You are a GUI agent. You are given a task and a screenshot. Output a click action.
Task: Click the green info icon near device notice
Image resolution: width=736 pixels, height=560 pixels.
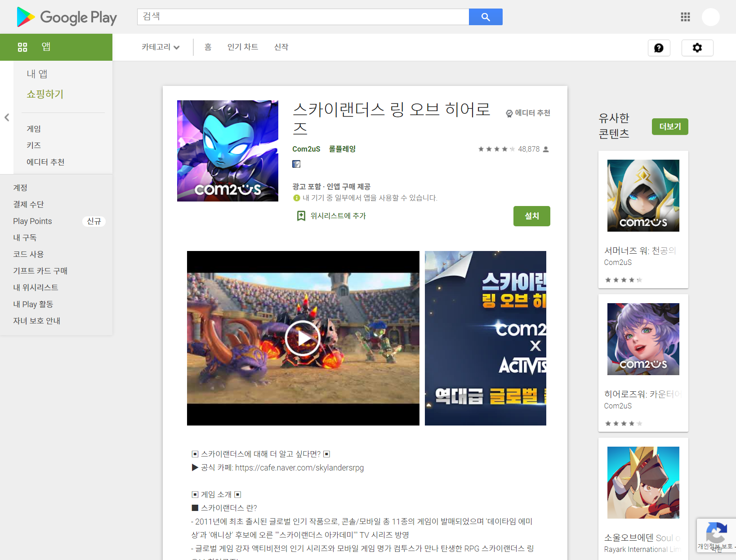(296, 198)
